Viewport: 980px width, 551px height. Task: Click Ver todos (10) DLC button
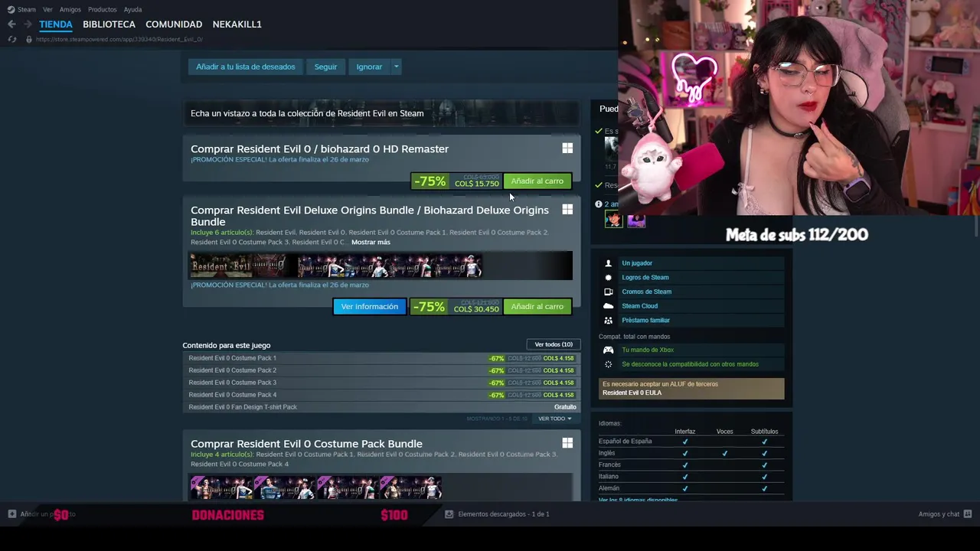click(554, 344)
